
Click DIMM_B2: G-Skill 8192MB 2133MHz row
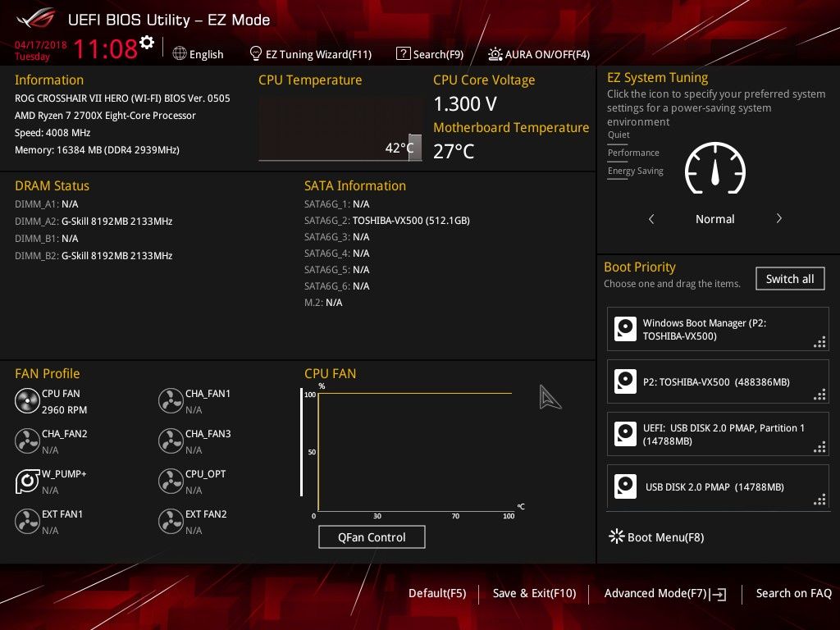tap(94, 256)
